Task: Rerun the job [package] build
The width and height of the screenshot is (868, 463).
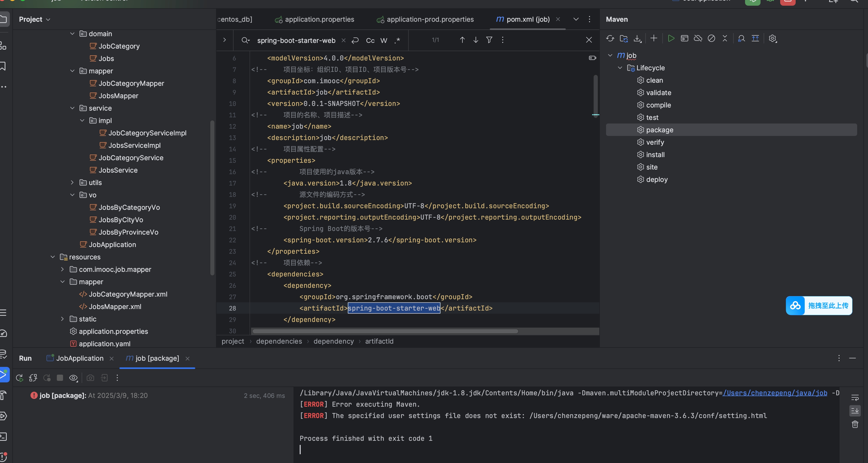Action: point(20,378)
